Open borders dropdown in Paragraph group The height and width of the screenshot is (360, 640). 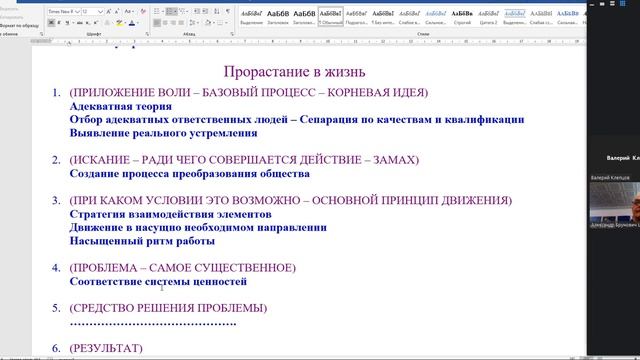pos(226,23)
